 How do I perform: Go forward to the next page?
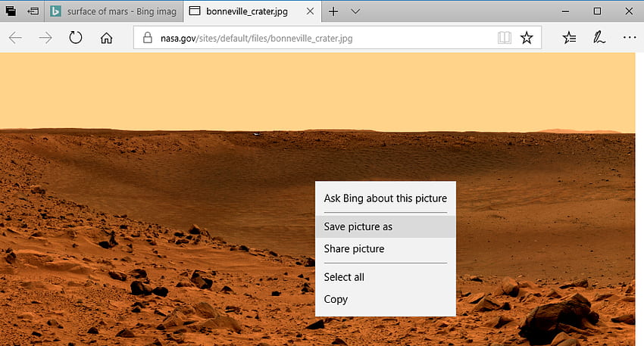coord(45,38)
